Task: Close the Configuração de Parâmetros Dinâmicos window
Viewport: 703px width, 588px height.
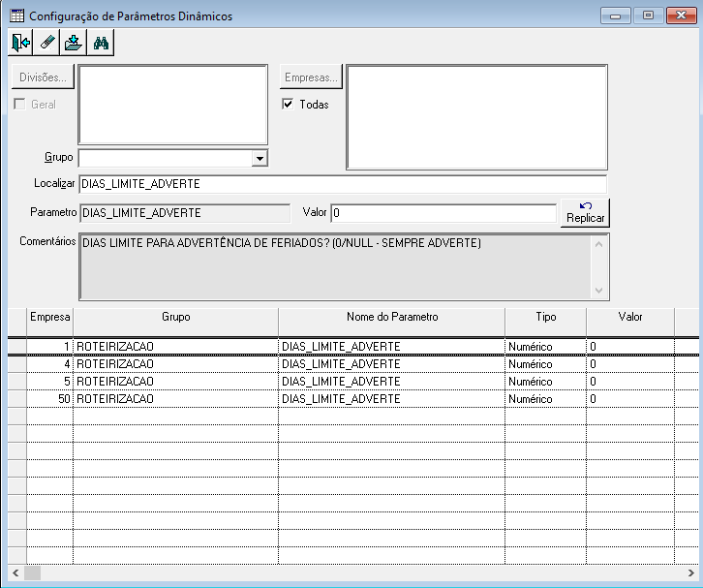Action: (x=681, y=15)
